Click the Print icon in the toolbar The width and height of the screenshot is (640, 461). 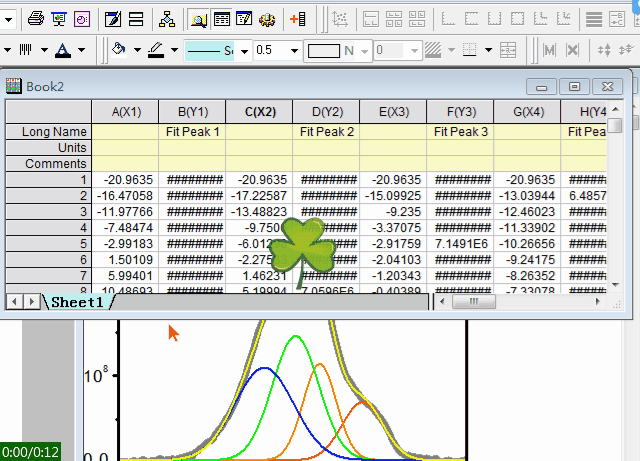(x=36, y=18)
